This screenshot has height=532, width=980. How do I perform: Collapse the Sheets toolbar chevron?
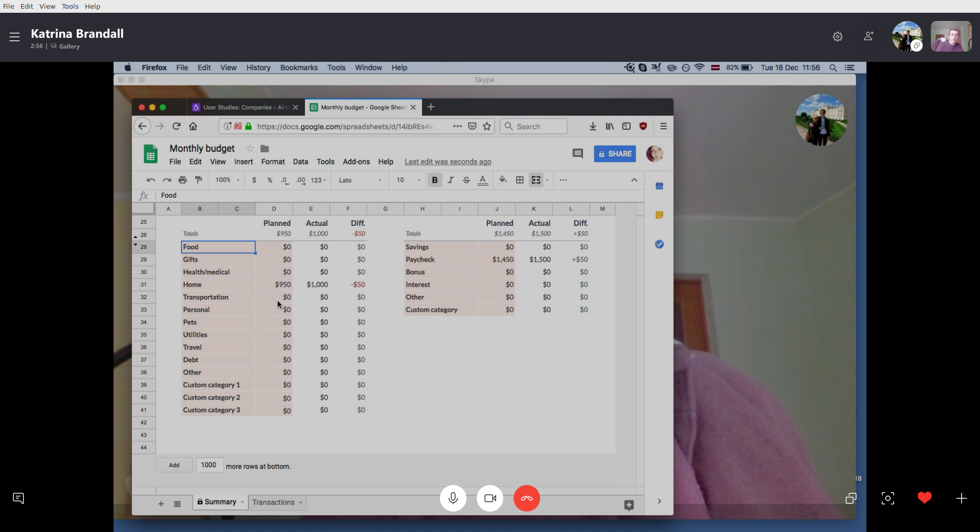pyautogui.click(x=634, y=180)
